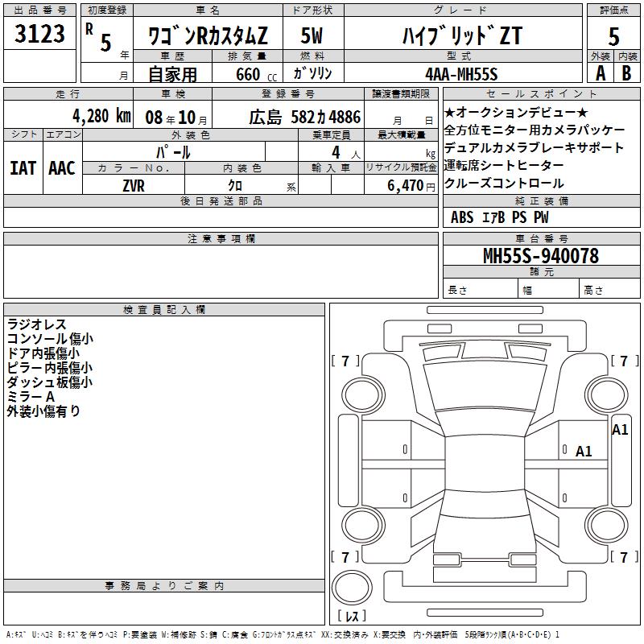Select the overall evaluation score 5
This screenshot has width=644, height=644.
point(613,36)
